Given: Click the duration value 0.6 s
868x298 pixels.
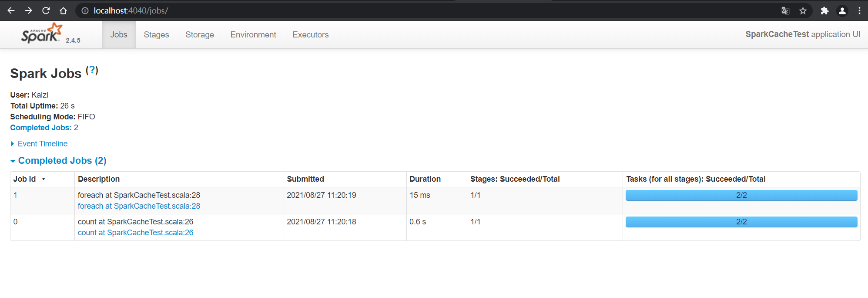Looking at the screenshot, I should pyautogui.click(x=418, y=222).
